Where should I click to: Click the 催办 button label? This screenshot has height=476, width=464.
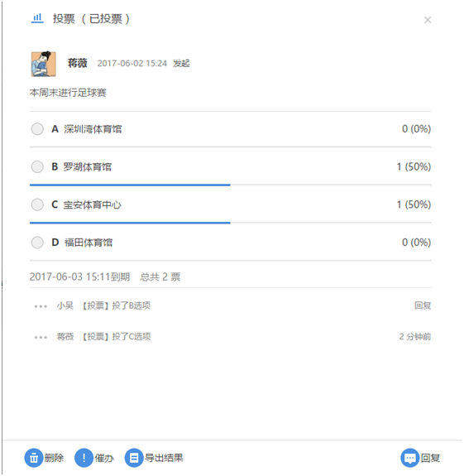(104, 458)
